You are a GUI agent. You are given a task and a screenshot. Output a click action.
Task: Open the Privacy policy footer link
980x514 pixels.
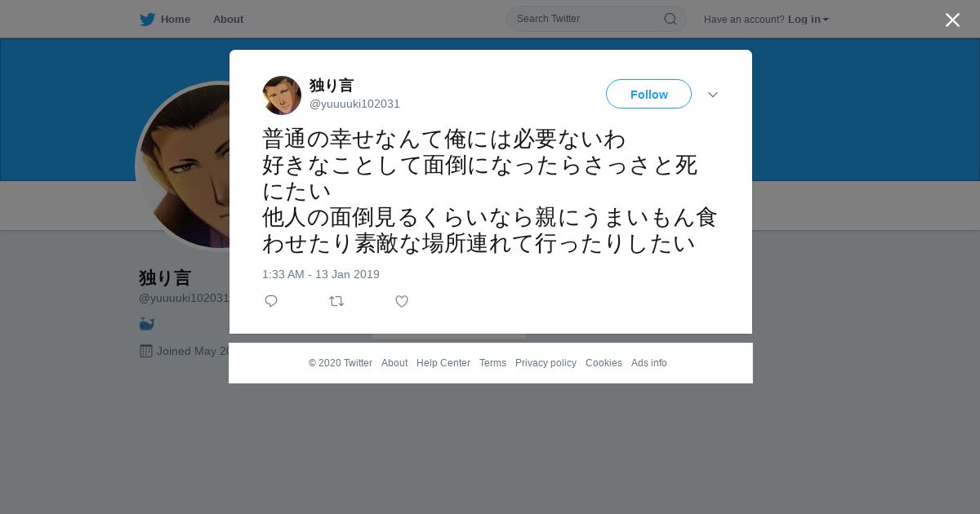pos(546,363)
